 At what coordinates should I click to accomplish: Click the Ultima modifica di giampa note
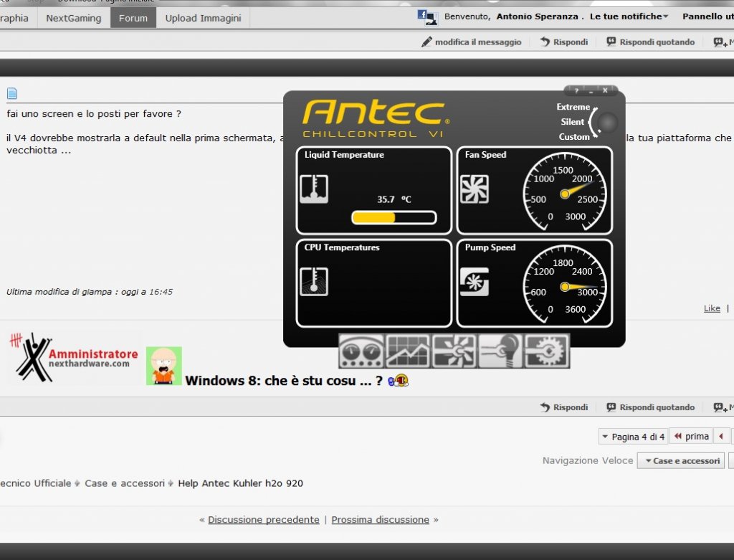pyautogui.click(x=90, y=292)
